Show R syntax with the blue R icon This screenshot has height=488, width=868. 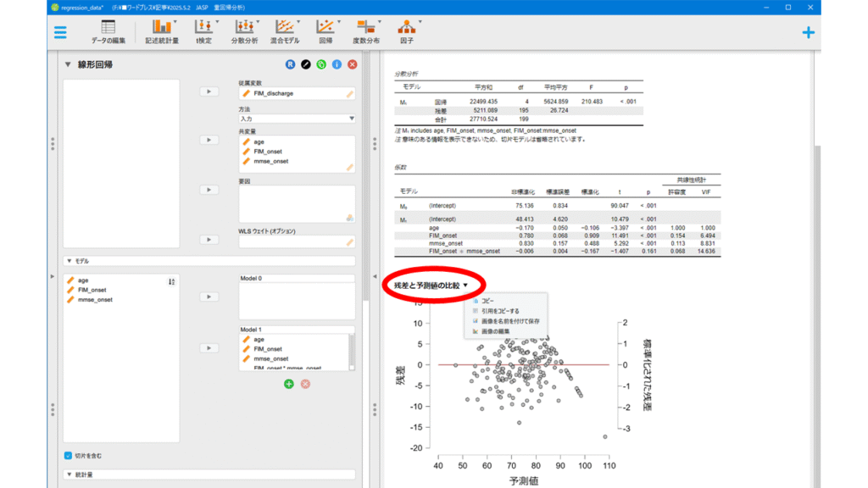pos(290,64)
